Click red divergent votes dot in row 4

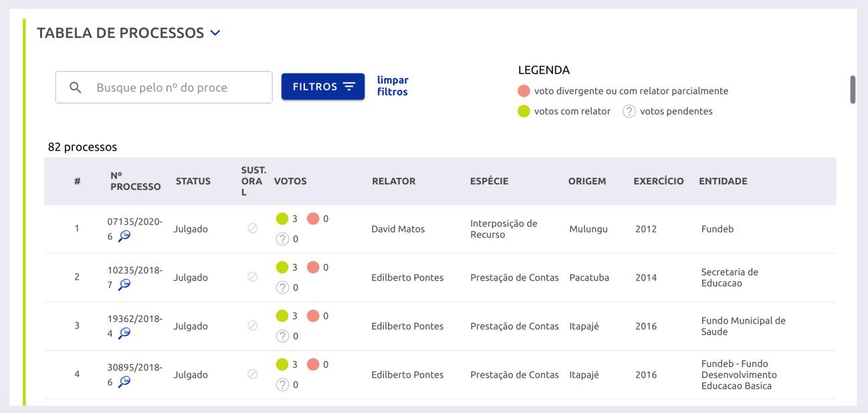pyautogui.click(x=313, y=364)
